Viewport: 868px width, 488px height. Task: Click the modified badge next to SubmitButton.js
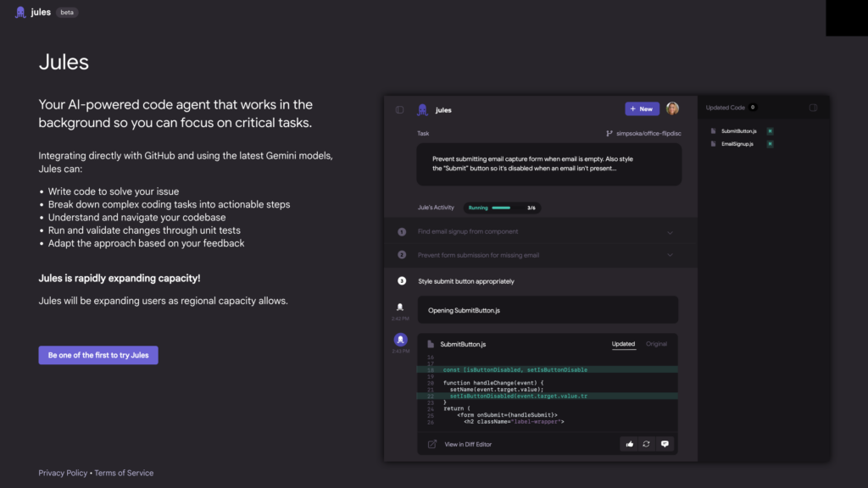click(770, 131)
